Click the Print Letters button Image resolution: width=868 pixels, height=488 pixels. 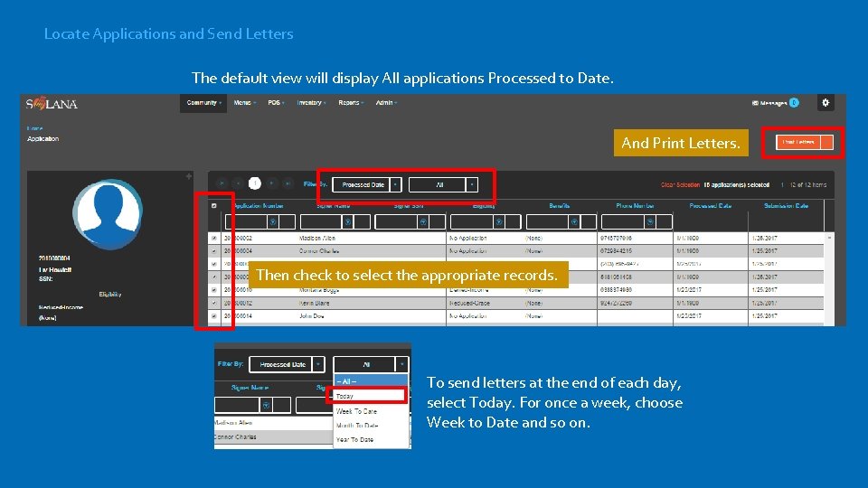[x=798, y=142]
